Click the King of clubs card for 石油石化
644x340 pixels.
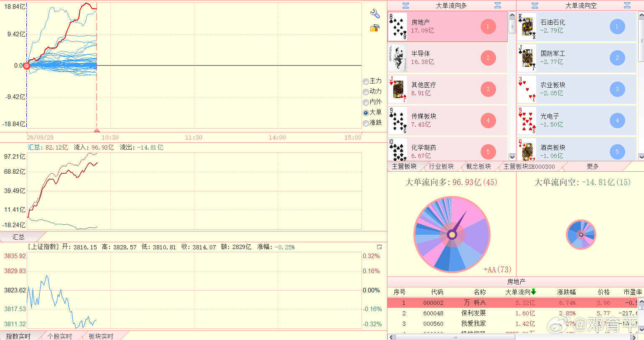527,26
